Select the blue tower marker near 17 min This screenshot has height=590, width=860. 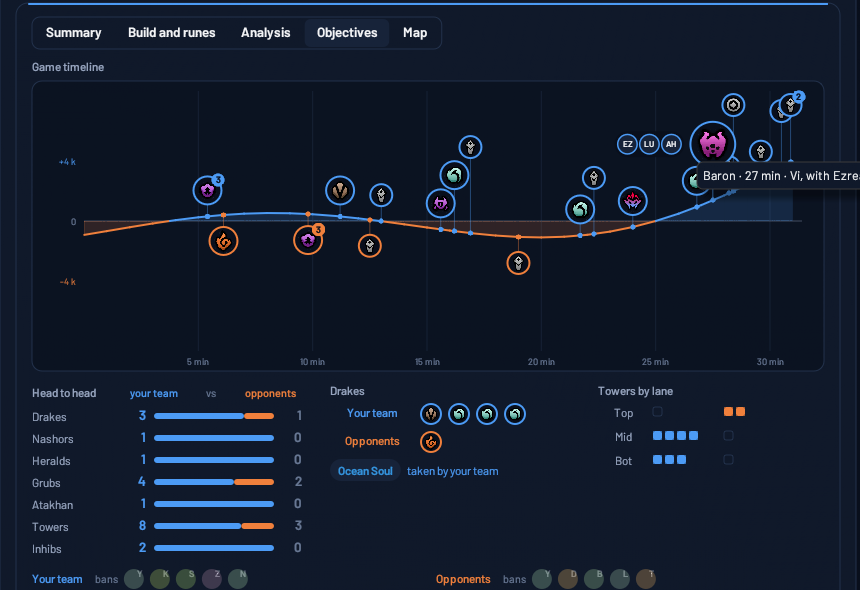tap(471, 147)
